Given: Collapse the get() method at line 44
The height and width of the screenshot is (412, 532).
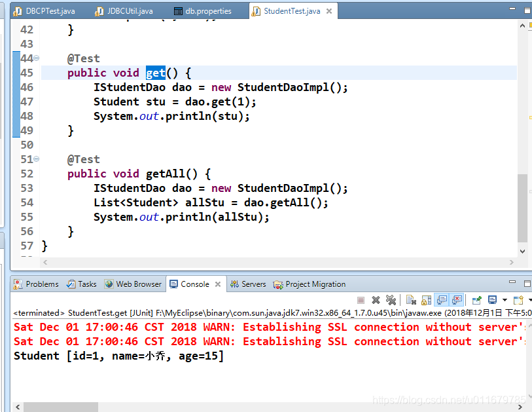Looking at the screenshot, I should pyautogui.click(x=36, y=58).
